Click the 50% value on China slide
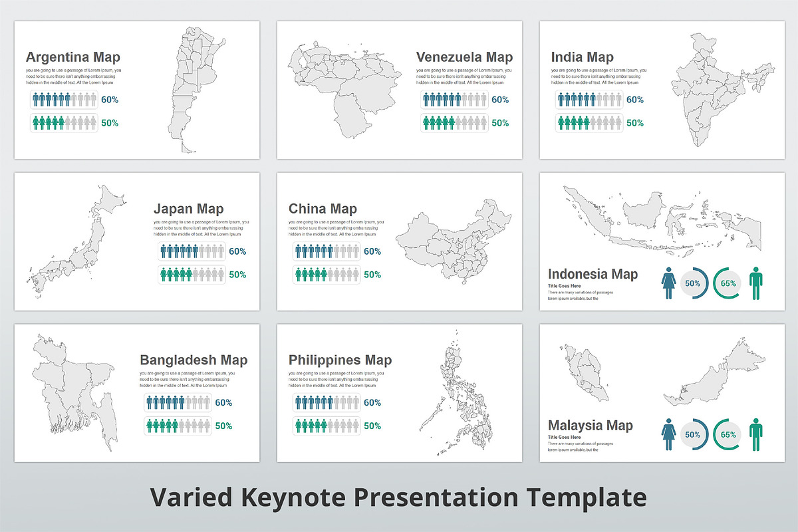Image resolution: width=798 pixels, height=532 pixels. click(372, 274)
